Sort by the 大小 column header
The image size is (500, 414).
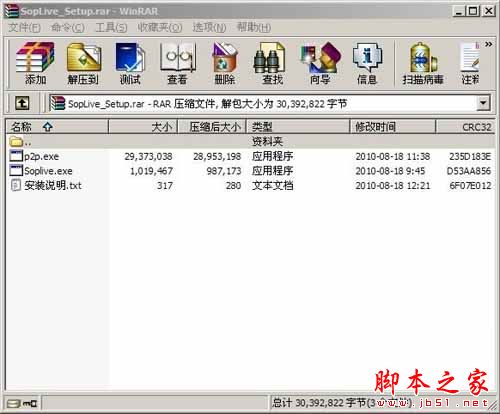coord(143,127)
